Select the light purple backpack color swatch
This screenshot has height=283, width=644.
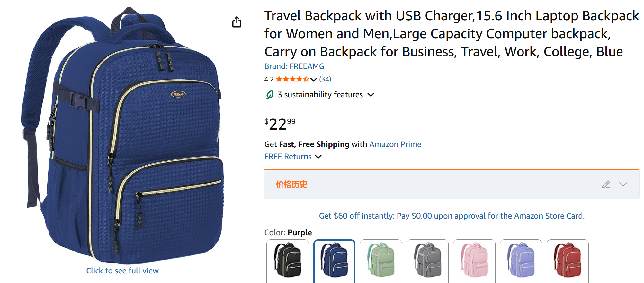click(x=521, y=260)
